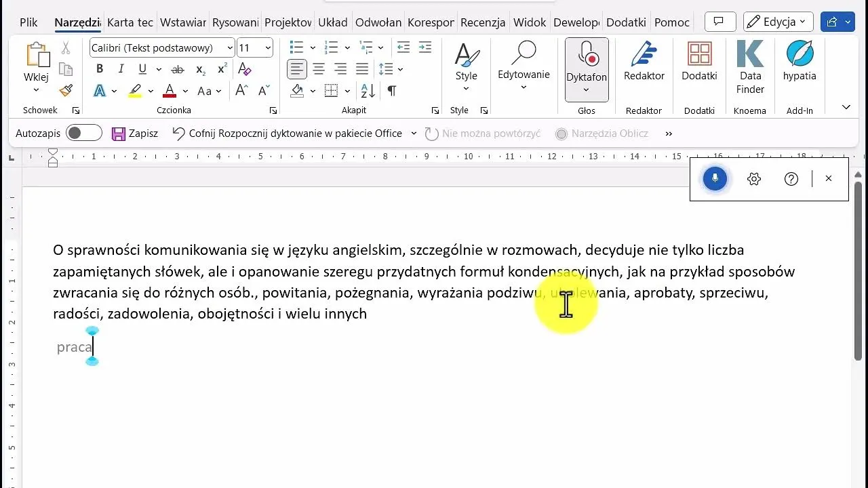Toggle Autozapis off
The width and height of the screenshot is (868, 488).
pos(84,133)
